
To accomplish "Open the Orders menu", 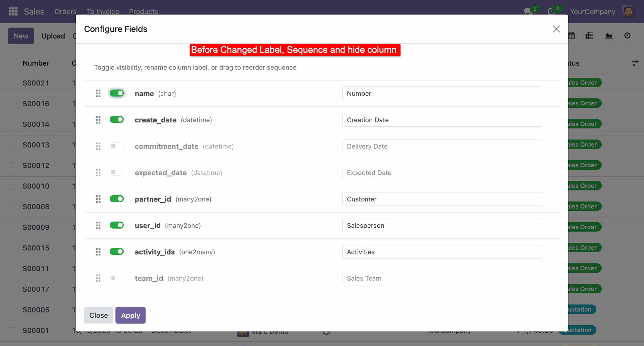I will tap(65, 11).
